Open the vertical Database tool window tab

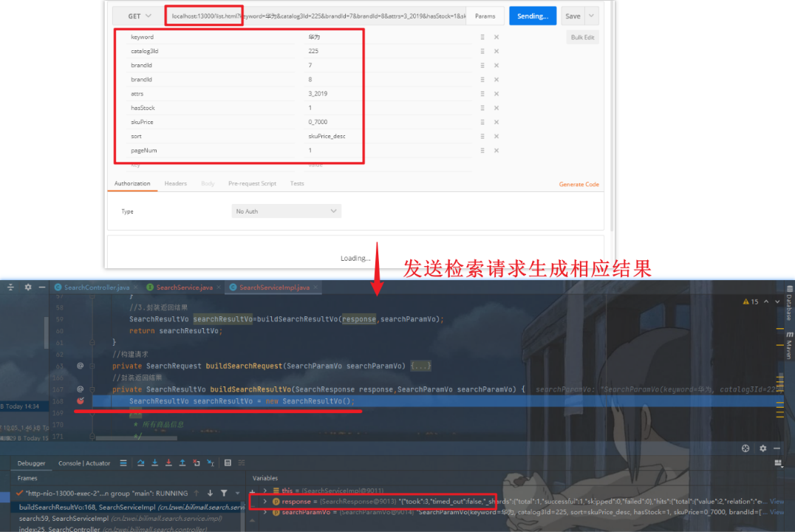(789, 303)
